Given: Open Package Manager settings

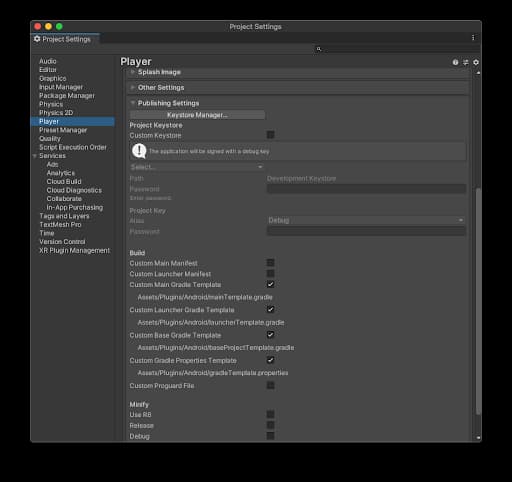Looking at the screenshot, I should [x=67, y=96].
